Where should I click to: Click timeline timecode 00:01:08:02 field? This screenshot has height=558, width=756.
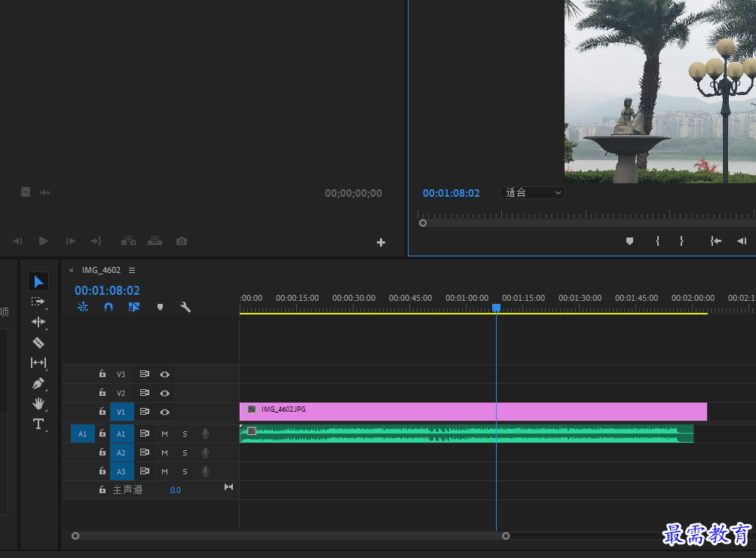coord(107,290)
